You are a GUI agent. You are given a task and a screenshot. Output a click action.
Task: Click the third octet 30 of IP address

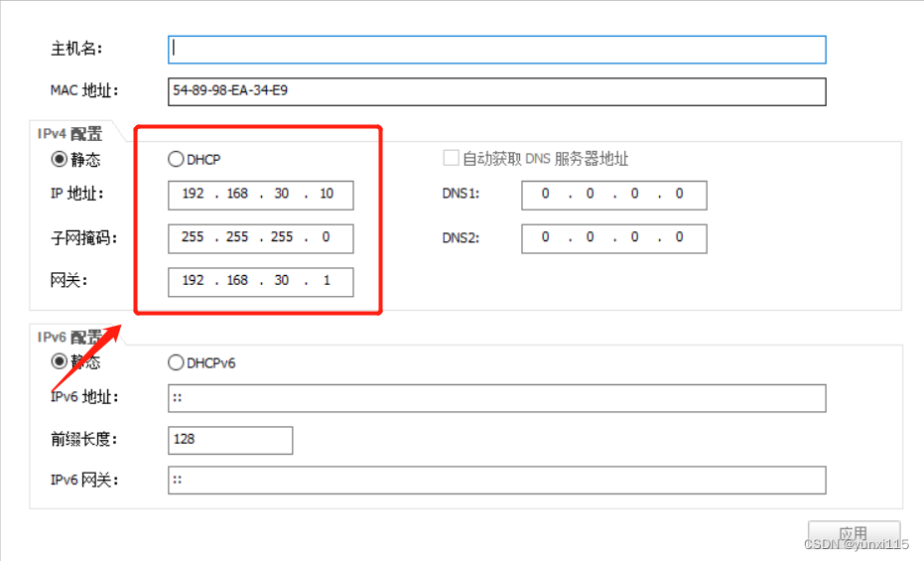pos(282,194)
